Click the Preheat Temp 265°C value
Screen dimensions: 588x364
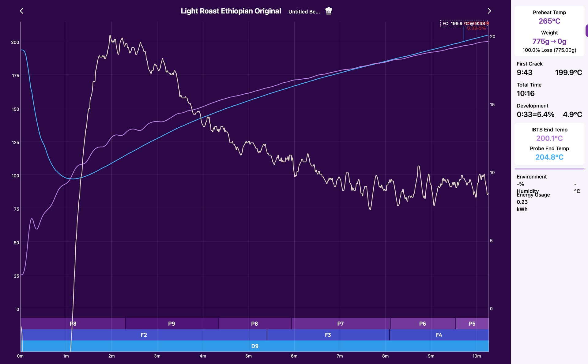pos(549,21)
